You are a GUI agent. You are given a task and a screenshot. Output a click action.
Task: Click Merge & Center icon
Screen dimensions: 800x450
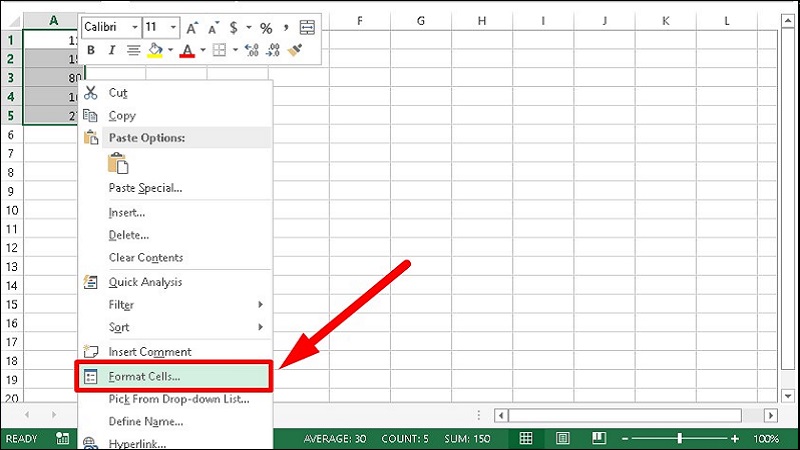click(307, 28)
